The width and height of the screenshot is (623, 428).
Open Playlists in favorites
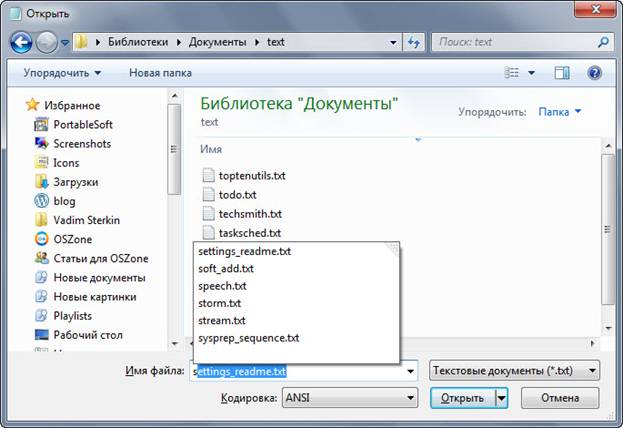pyautogui.click(x=73, y=316)
